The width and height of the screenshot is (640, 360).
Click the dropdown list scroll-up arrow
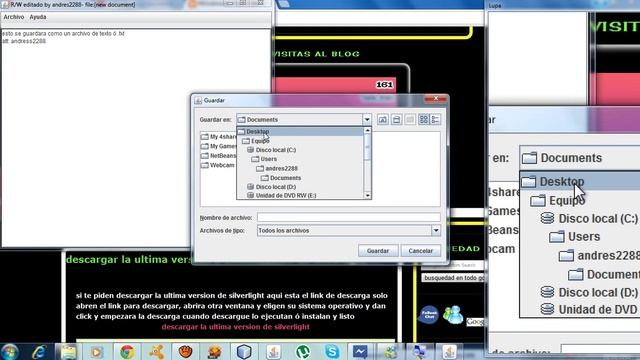coord(367,131)
